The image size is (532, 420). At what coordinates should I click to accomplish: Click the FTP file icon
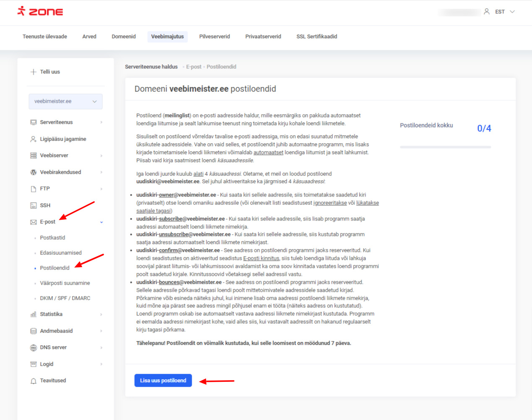coord(34,189)
